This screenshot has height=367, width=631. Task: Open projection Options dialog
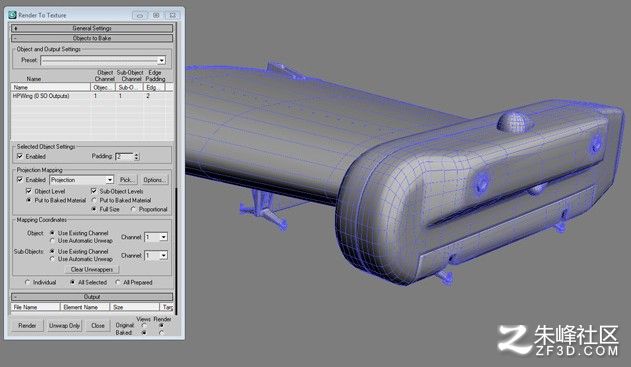point(153,180)
